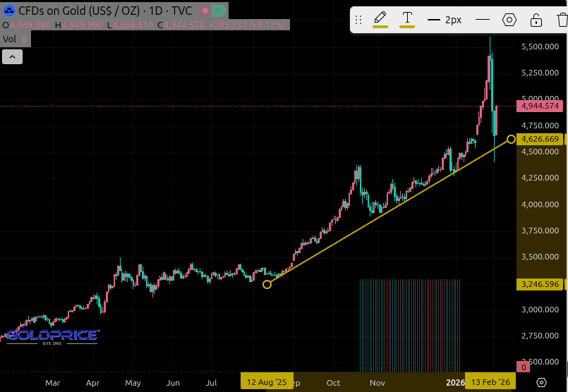Select the trend line end anchor point

pos(511,139)
